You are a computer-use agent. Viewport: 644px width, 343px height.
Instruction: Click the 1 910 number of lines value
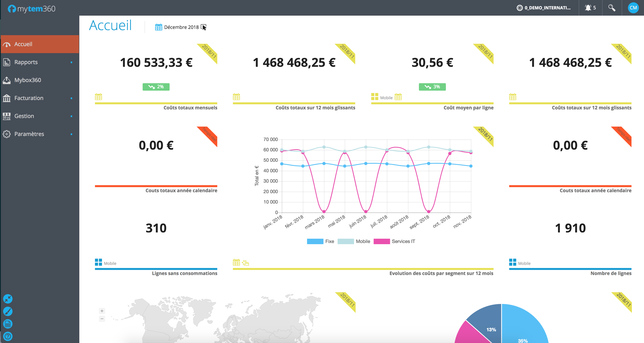point(570,228)
